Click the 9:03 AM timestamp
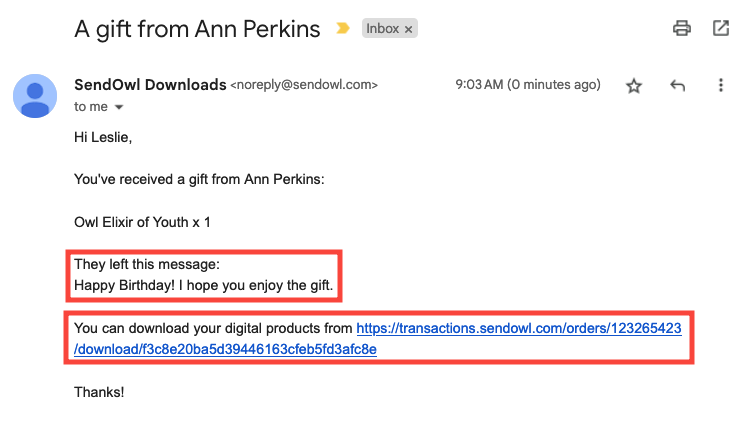Image resolution: width=743 pixels, height=430 pixels. point(527,85)
